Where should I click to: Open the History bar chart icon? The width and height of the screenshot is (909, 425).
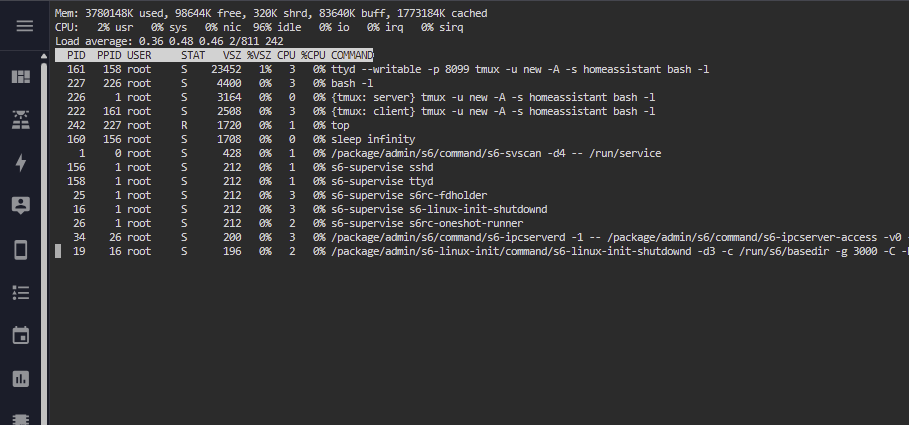pyautogui.click(x=20, y=378)
